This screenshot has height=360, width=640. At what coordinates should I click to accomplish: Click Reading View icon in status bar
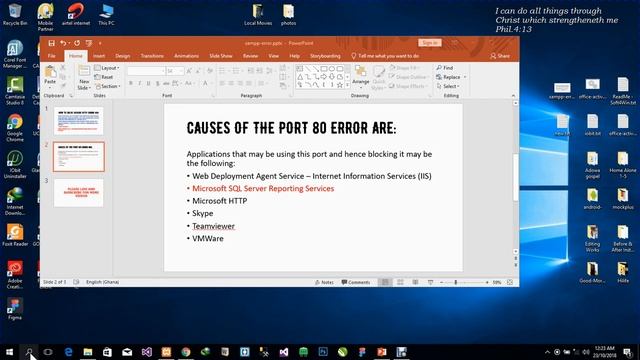[x=415, y=282]
